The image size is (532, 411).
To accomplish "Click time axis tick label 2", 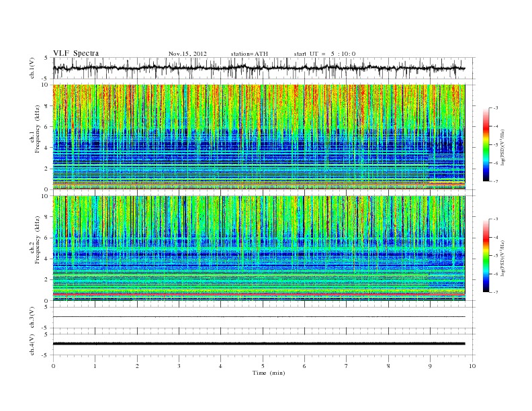I will [x=137, y=366].
